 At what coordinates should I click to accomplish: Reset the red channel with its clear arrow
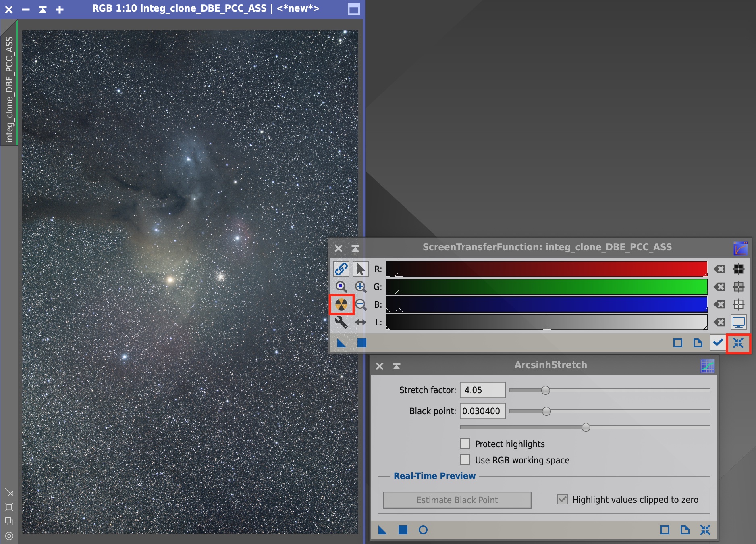click(x=719, y=269)
